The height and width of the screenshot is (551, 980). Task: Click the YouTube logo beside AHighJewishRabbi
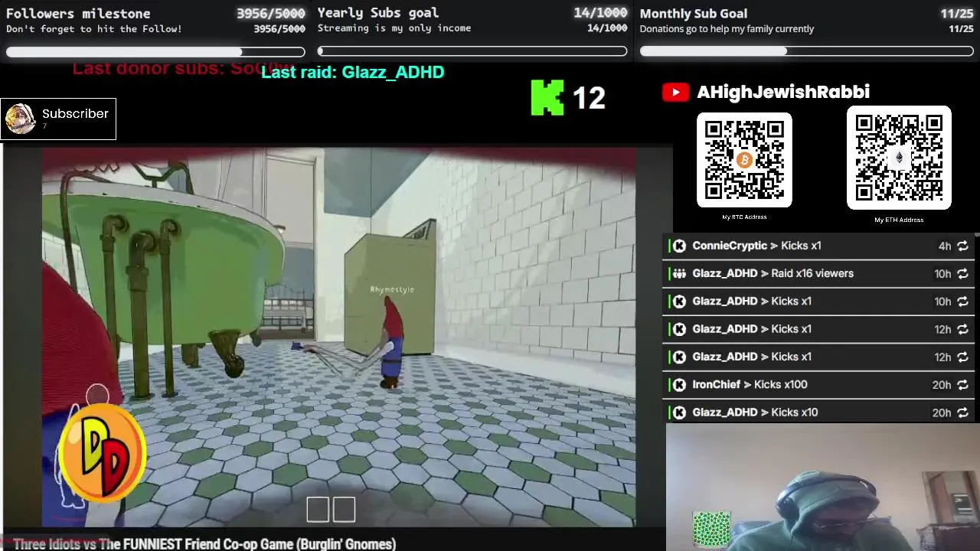675,93
